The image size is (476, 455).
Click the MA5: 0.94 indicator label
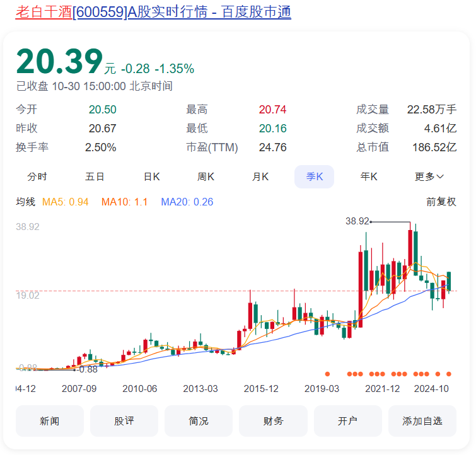coord(66,202)
